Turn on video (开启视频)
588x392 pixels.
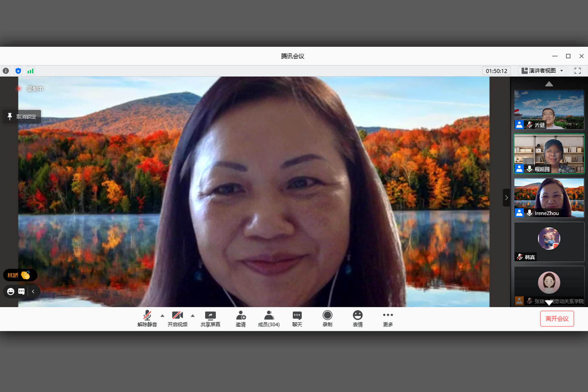177,319
